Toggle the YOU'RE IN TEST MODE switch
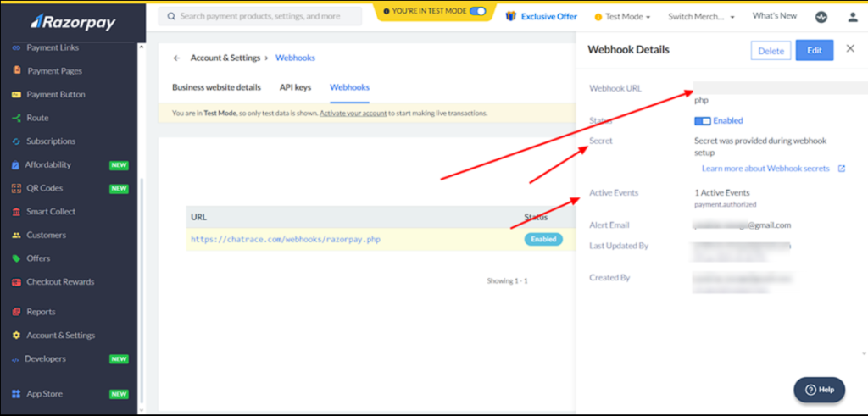This screenshot has height=416, width=868. point(477,10)
